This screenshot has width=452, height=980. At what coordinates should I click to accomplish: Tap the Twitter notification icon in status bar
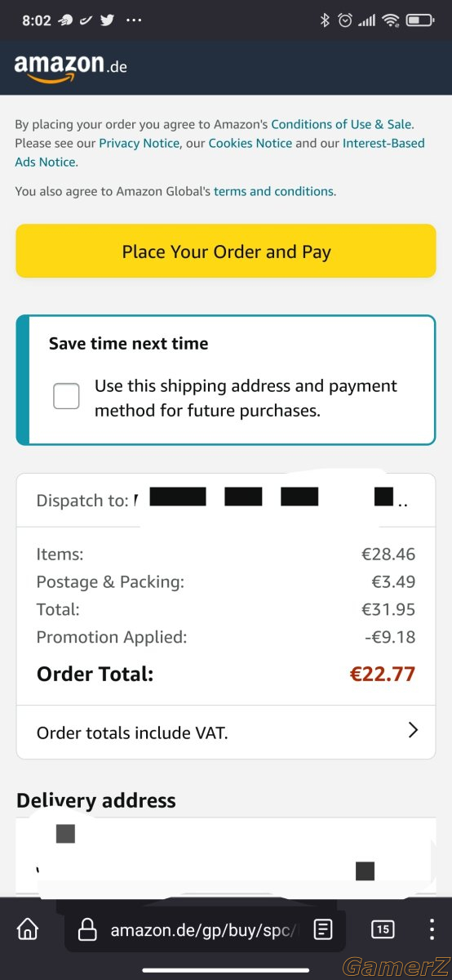tap(107, 20)
